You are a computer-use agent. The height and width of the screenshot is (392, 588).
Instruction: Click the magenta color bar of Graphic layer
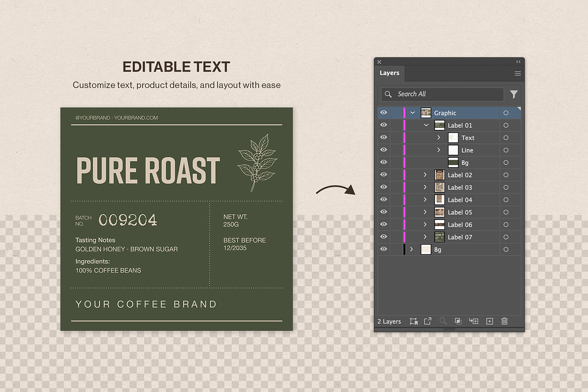tap(404, 113)
